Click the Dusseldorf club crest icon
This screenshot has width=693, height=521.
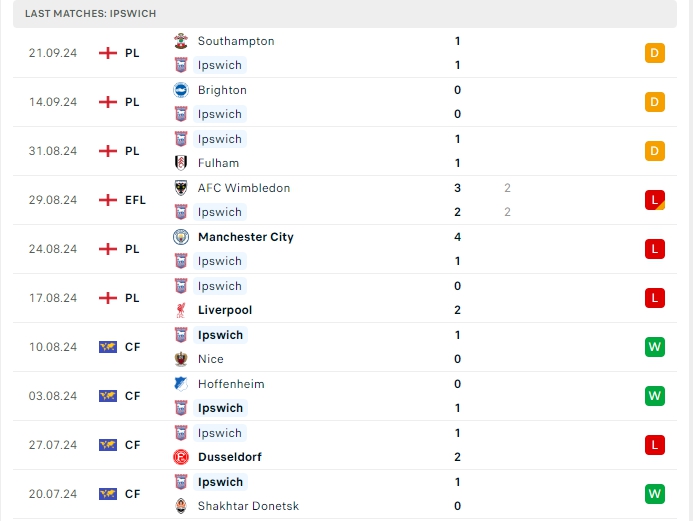tap(181, 457)
